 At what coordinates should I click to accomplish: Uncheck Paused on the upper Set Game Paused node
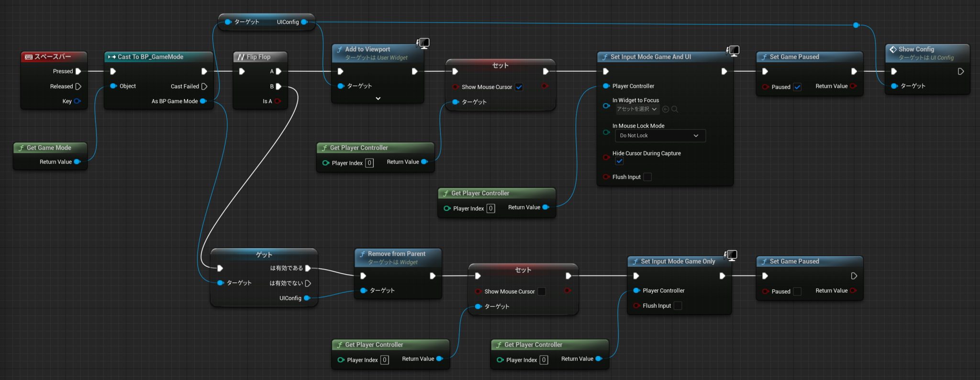(797, 87)
